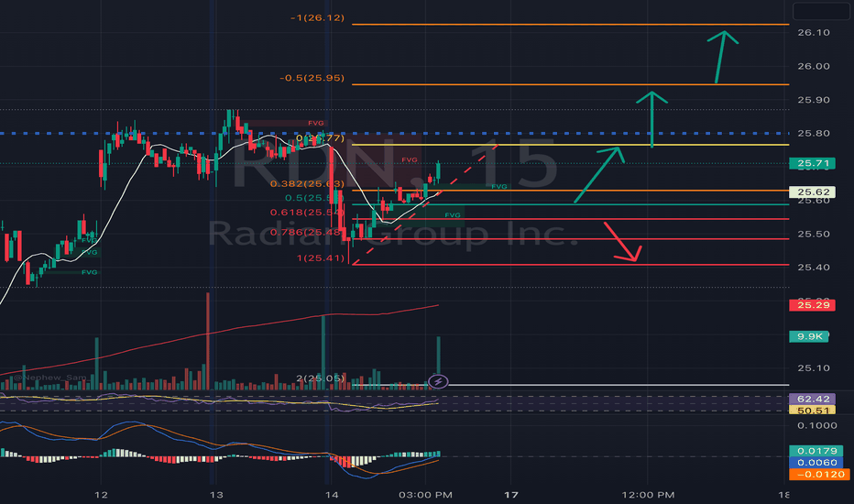Select the 1(25.41) Fibonacci level label
Image resolution: width=854 pixels, height=504 pixels.
[321, 257]
